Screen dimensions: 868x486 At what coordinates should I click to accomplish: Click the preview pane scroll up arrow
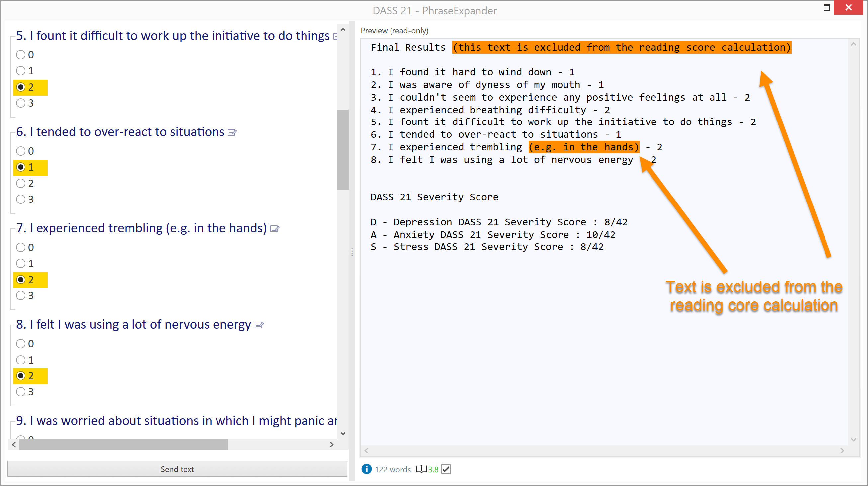point(853,44)
